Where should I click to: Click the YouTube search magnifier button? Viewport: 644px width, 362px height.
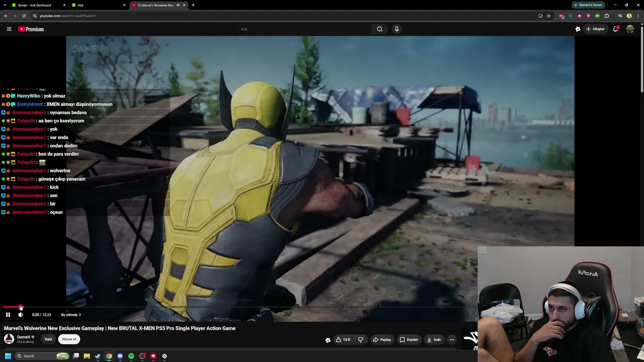coord(380,29)
